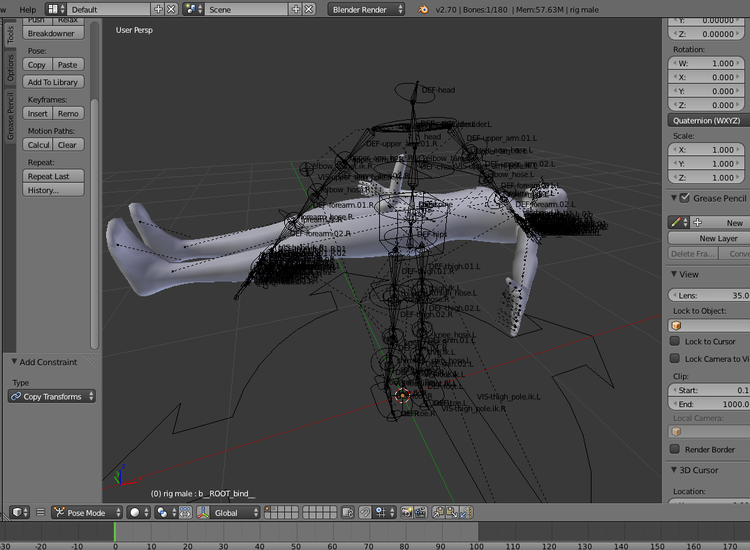Open viewport shading selector sphere icon
The width and height of the screenshot is (750, 550).
tap(138, 513)
